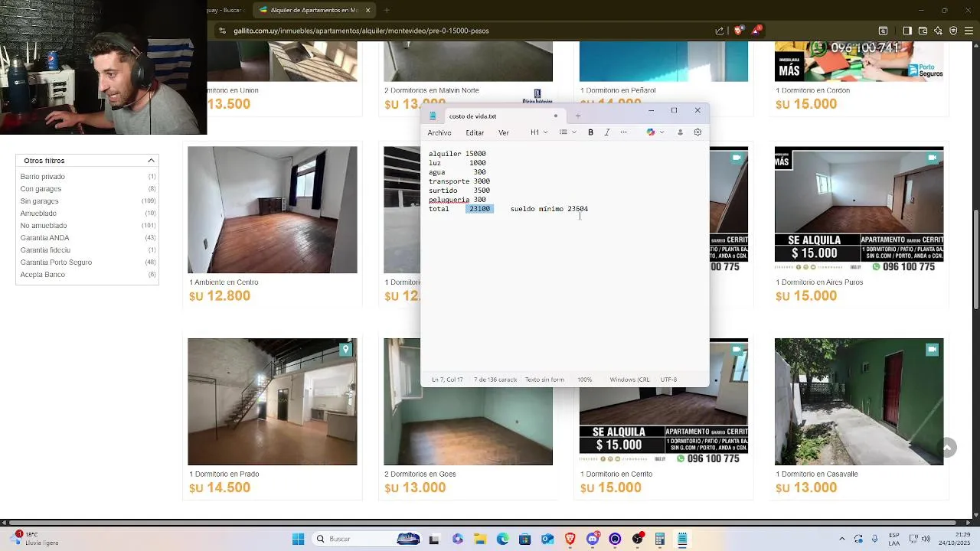Toggle bold formatting in Notepad
This screenshot has height=551, width=980.
[590, 132]
